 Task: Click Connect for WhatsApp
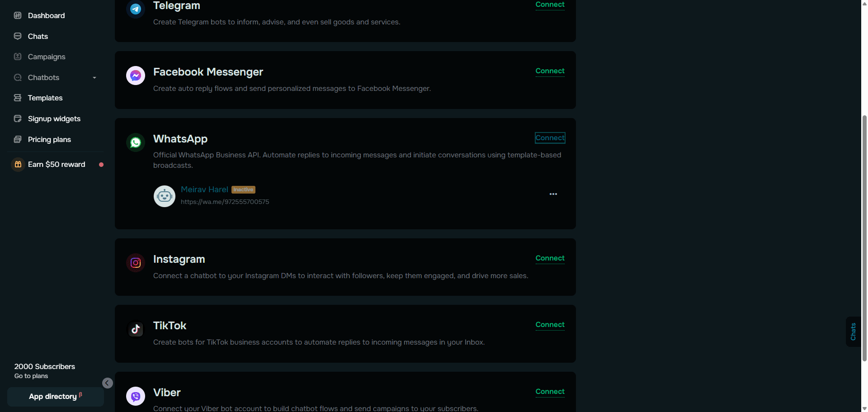pyautogui.click(x=550, y=138)
